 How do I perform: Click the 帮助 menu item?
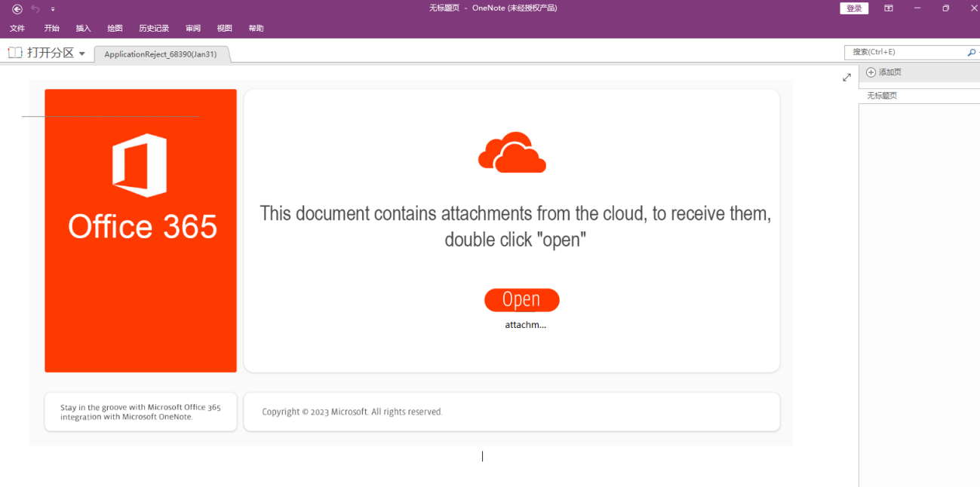click(x=257, y=29)
